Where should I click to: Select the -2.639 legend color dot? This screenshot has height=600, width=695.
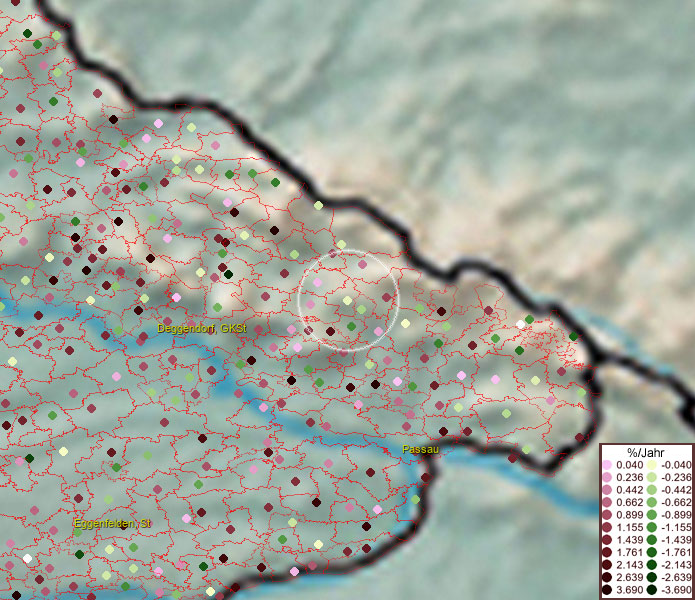tap(652, 577)
